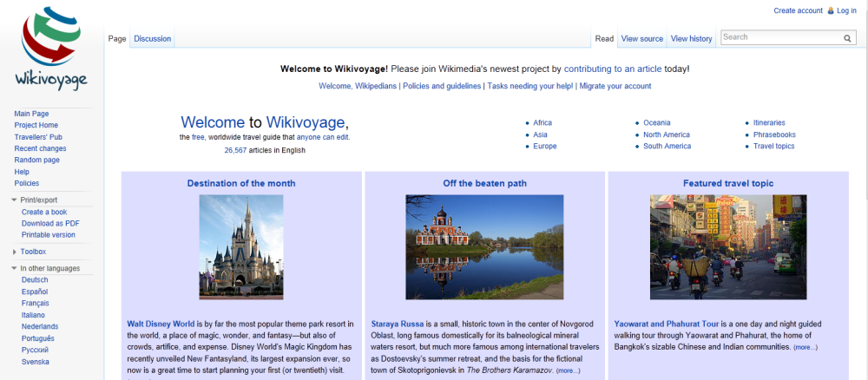Click the contributing to an article link
Image resolution: width=868 pixels, height=380 pixels.
coord(613,69)
